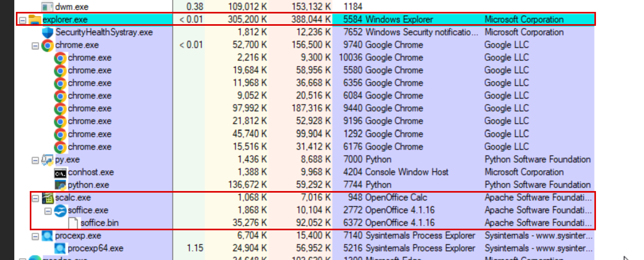Click '948 OpenOffice Calc' description
This screenshot has height=260, width=644.
(388, 197)
